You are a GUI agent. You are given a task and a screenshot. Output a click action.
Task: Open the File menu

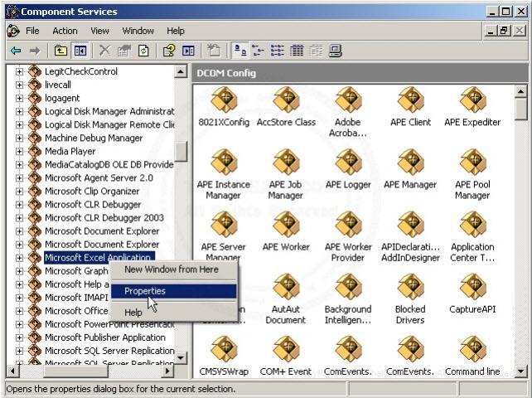[32, 31]
